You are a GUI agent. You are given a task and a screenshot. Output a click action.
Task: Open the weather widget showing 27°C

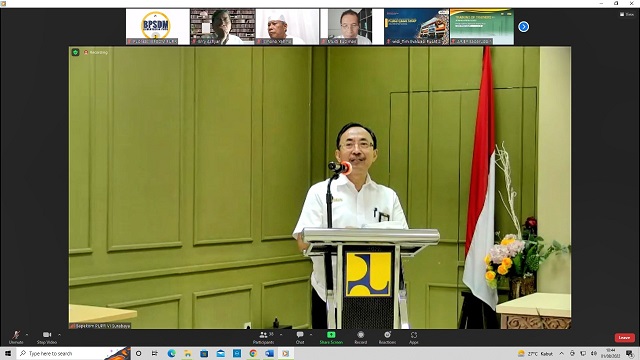tap(535, 353)
